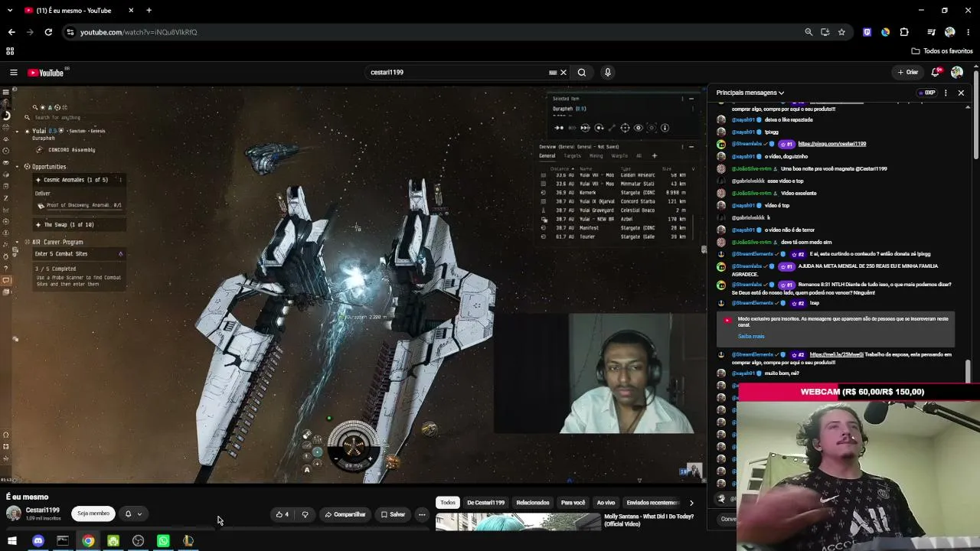The width and height of the screenshot is (980, 551).
Task: Select the De Cestari1199 filter chip
Action: pyautogui.click(x=485, y=503)
